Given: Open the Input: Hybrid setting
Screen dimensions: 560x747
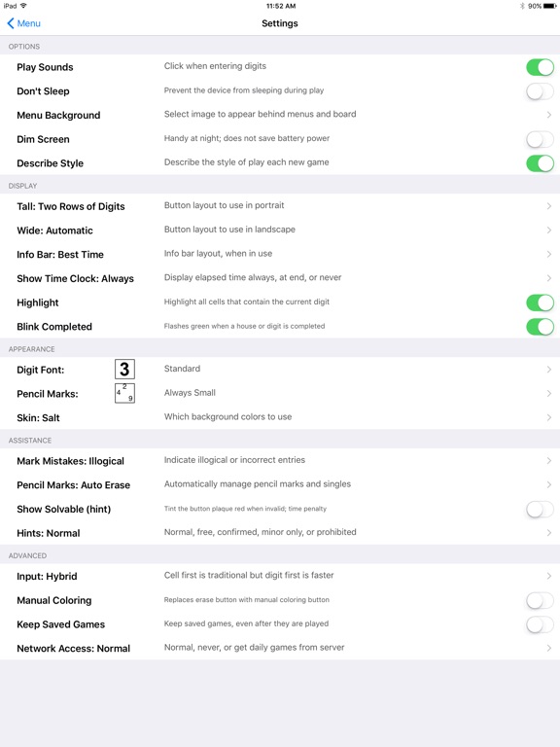Looking at the screenshot, I should (280, 576).
